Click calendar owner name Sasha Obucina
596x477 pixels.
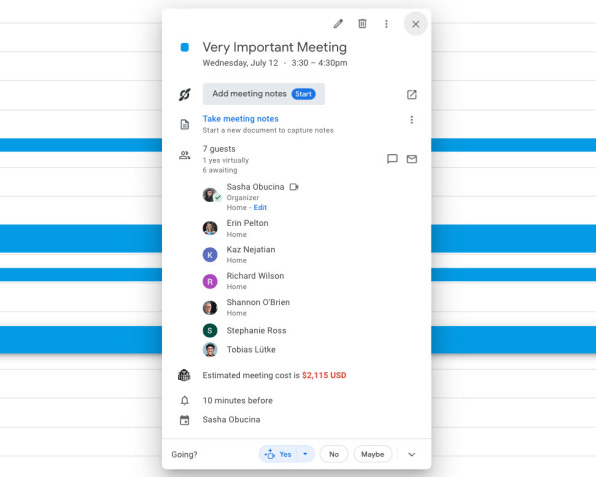(231, 420)
